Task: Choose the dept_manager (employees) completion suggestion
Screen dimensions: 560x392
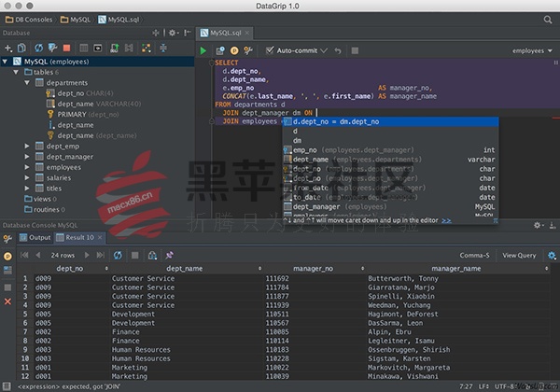Action: (390, 206)
